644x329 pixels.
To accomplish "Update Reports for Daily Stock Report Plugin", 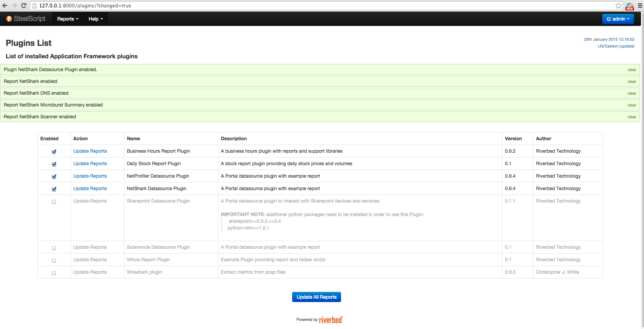I will tap(90, 163).
